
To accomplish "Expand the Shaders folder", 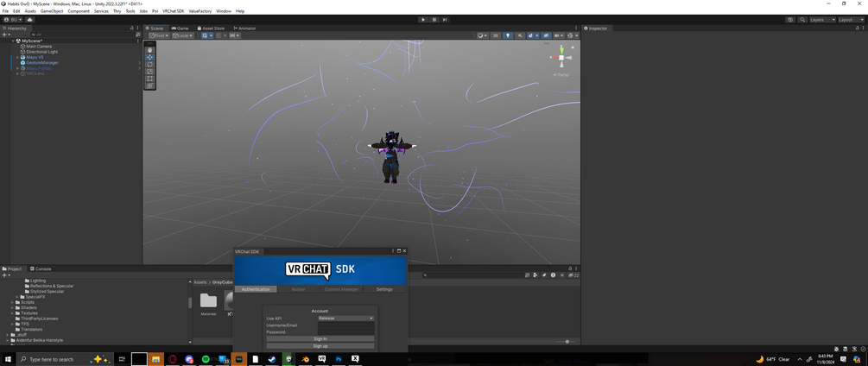I will 13,308.
